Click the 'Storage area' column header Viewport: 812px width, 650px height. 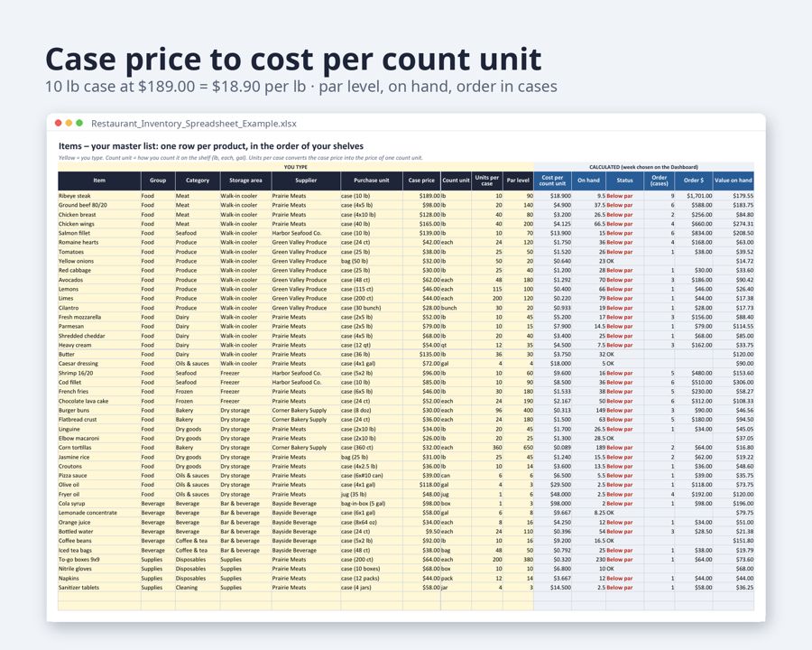tap(245, 181)
